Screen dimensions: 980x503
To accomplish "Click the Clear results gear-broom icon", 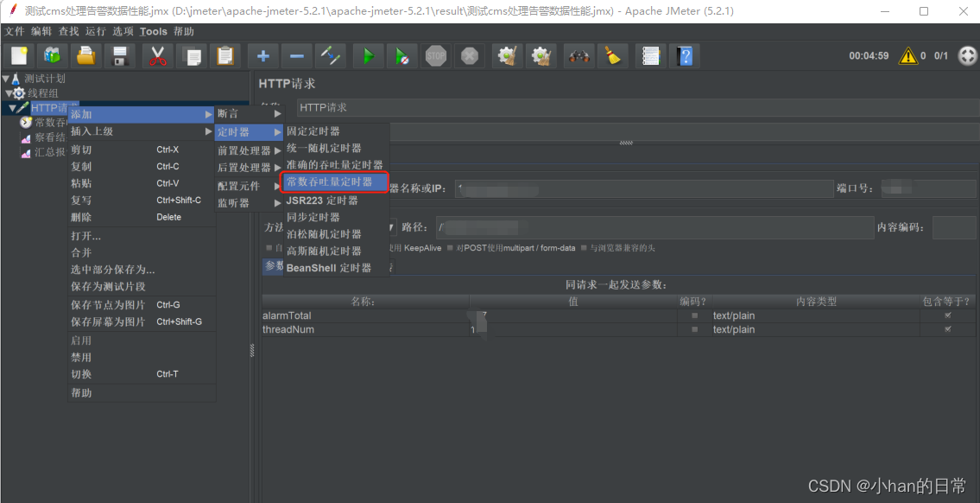I will (x=507, y=56).
